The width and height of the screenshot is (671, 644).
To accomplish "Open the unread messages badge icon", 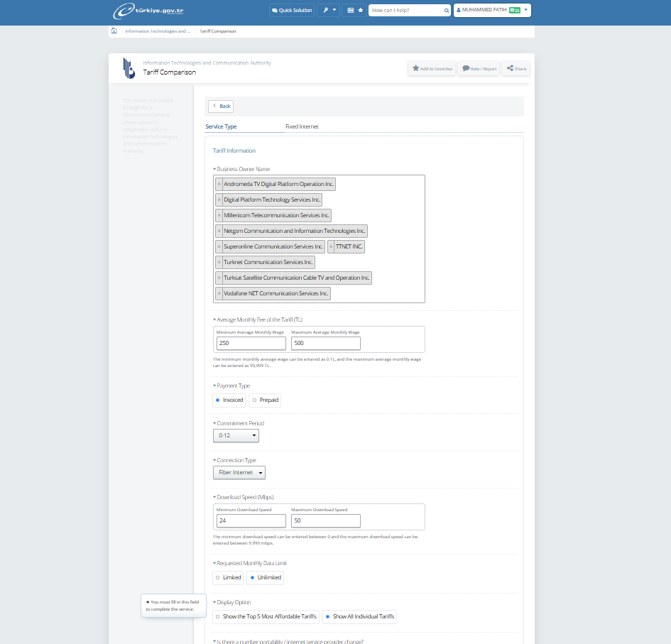I will tap(515, 10).
